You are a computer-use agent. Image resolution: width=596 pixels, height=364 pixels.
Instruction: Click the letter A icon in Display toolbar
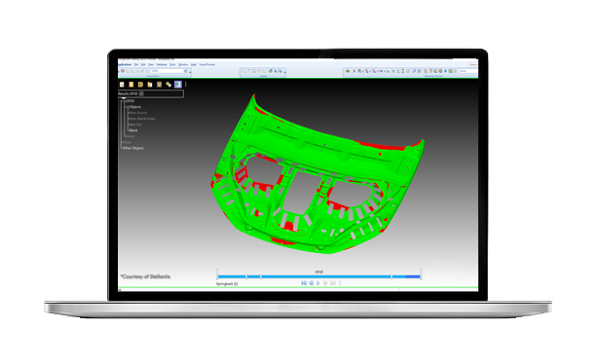[x=276, y=71]
